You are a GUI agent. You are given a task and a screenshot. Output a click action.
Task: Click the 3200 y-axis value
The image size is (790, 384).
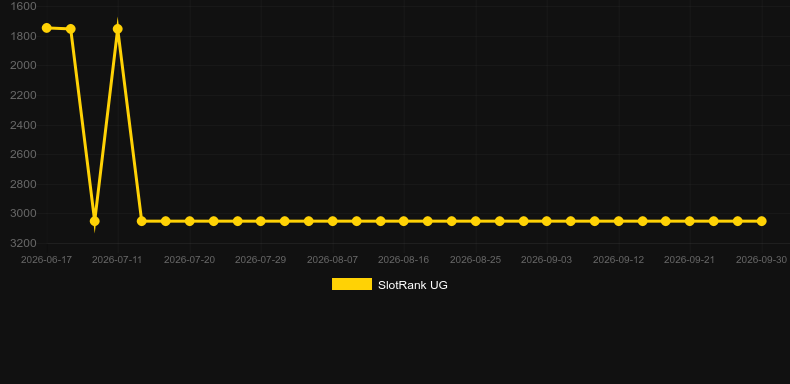pyautogui.click(x=23, y=243)
